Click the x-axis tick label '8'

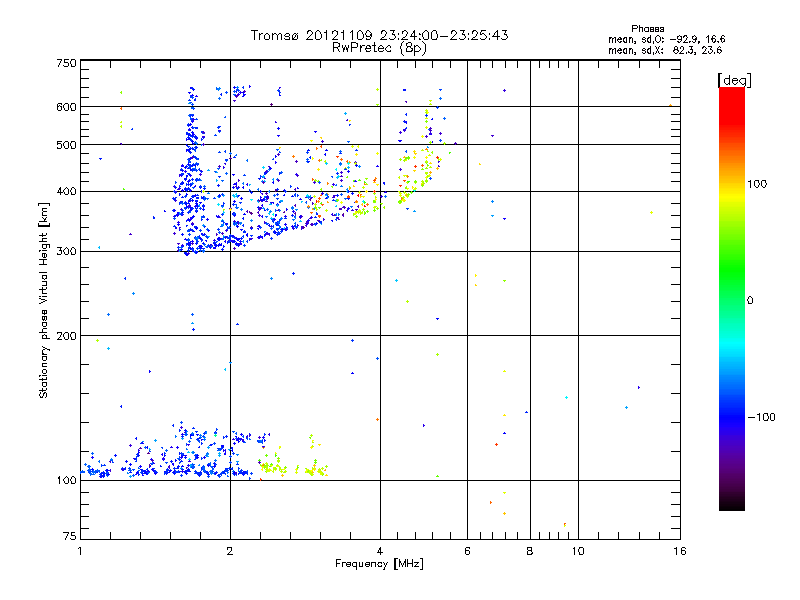(x=530, y=551)
